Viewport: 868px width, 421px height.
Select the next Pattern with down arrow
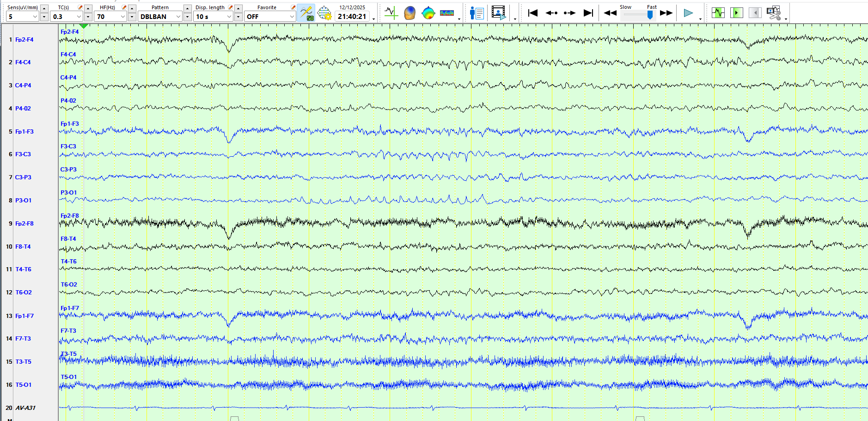coord(188,17)
